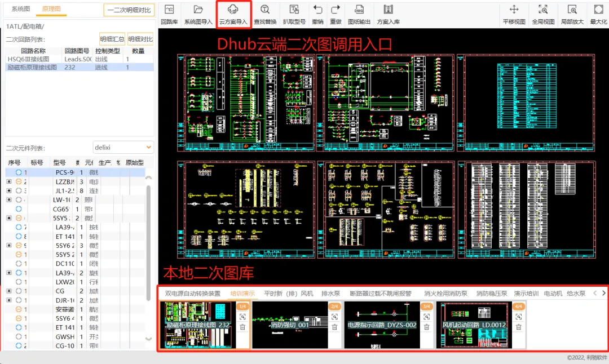Expand the 5SY6 row with quantity 3
The height and width of the screenshot is (364, 609).
[x=9, y=245]
